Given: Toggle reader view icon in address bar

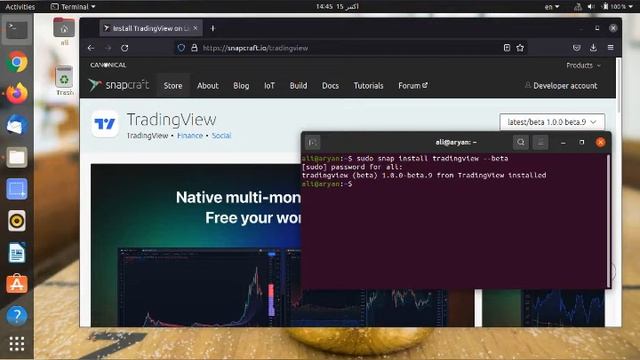Looking at the screenshot, I should pyautogui.click(x=507, y=48).
